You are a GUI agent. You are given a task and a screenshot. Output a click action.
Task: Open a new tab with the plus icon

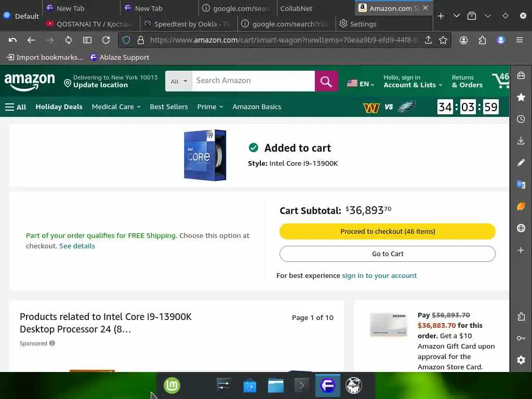point(441,16)
